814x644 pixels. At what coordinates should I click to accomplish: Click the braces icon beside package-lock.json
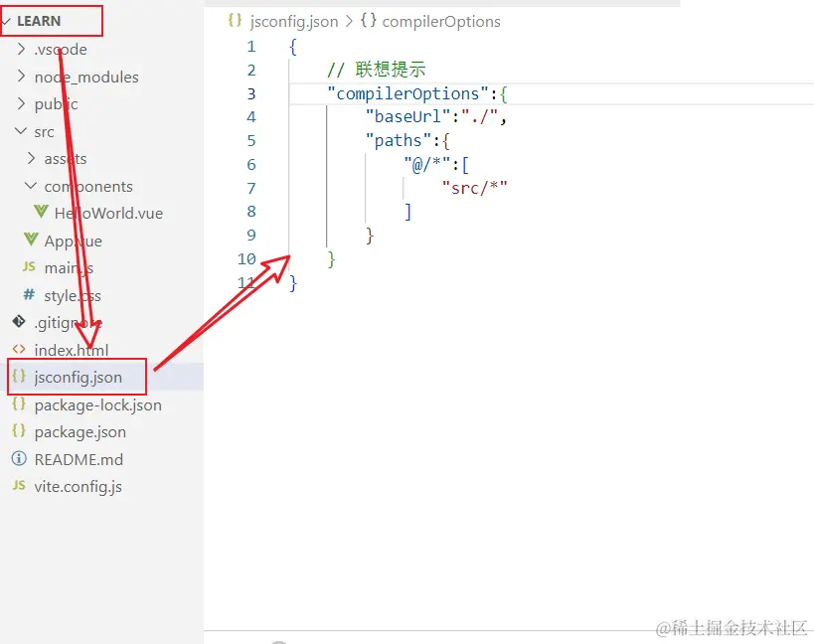pyautogui.click(x=19, y=403)
